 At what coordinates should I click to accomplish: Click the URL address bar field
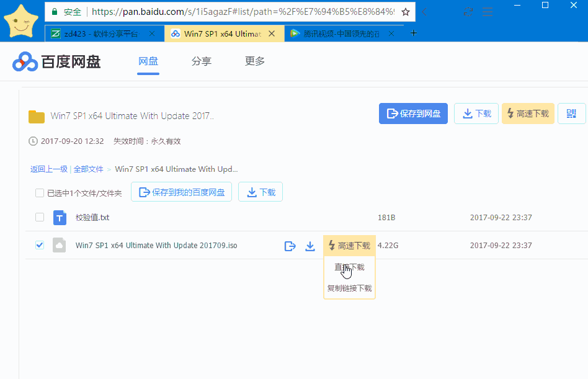coord(243,12)
